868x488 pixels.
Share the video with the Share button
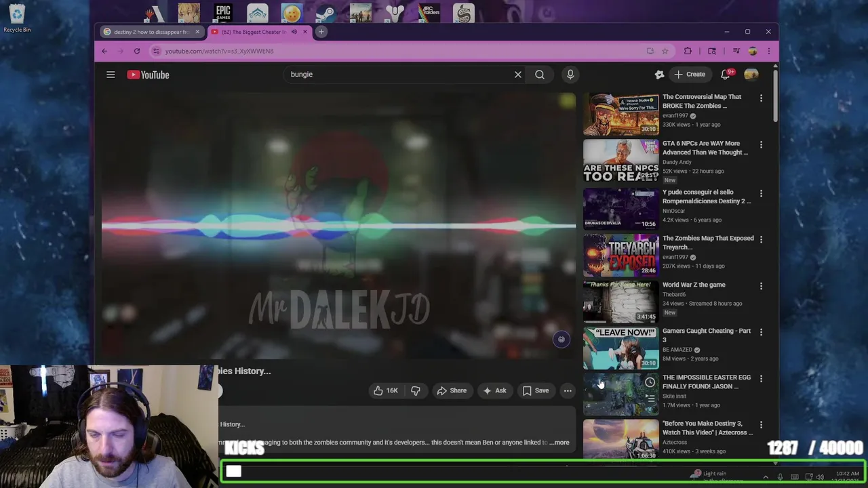[x=452, y=390]
